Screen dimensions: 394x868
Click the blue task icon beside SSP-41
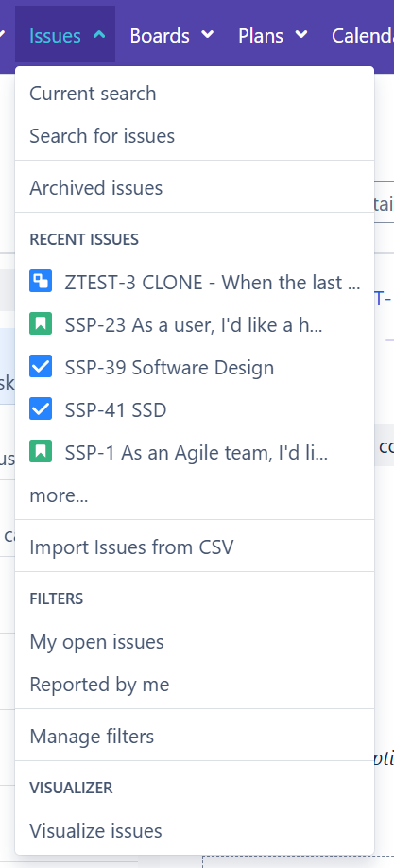[x=41, y=409]
